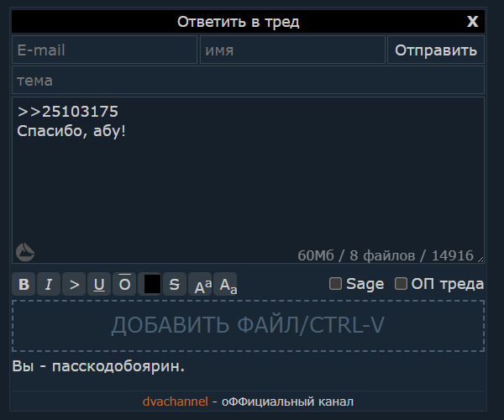Click the ДОБАВИТЬ ФАЙЛ/CTRL-V upload area
504x420 pixels.
tap(248, 325)
